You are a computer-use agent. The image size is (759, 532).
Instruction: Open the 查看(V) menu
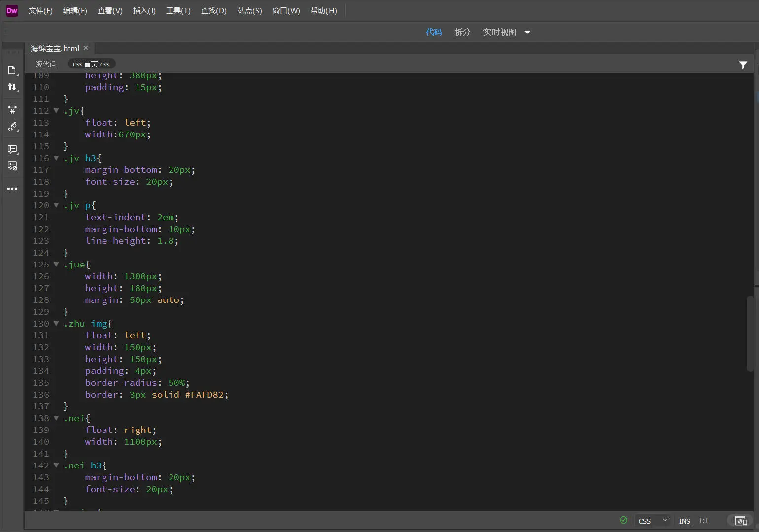[110, 11]
